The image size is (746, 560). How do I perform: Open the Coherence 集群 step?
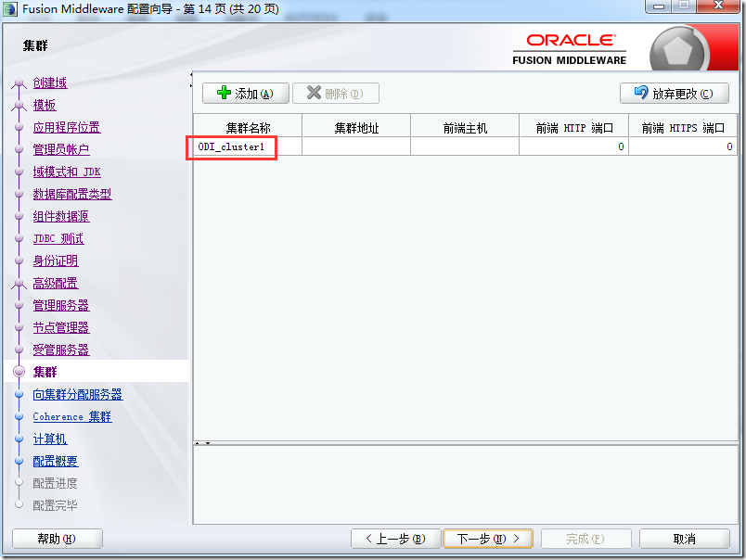72,417
